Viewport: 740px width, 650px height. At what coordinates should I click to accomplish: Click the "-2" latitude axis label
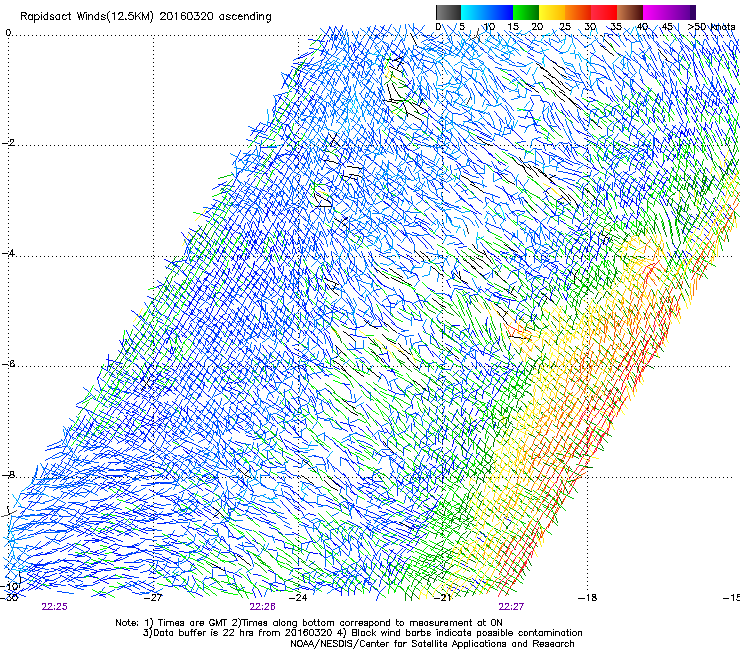8,143
